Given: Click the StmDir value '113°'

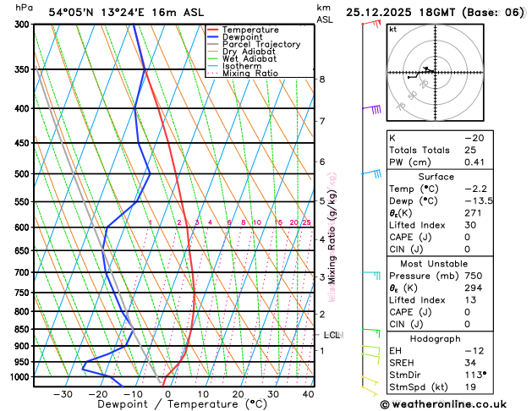Looking at the screenshot, I should (475, 375).
